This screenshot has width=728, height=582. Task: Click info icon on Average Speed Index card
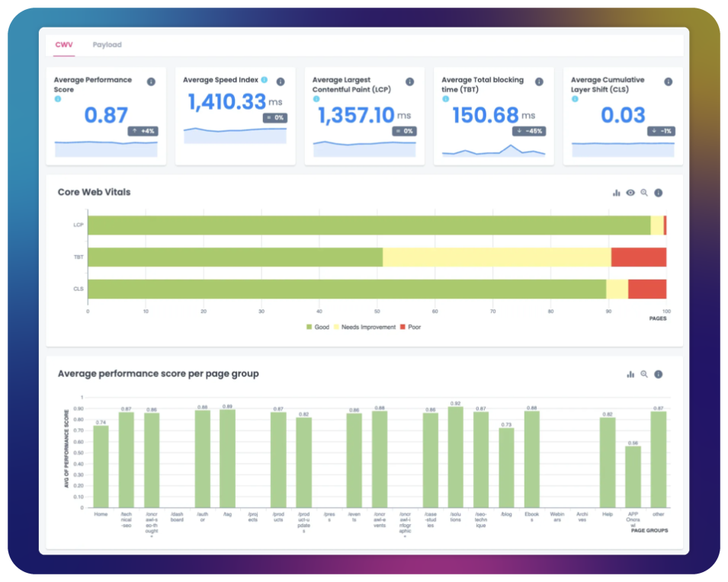[280, 82]
